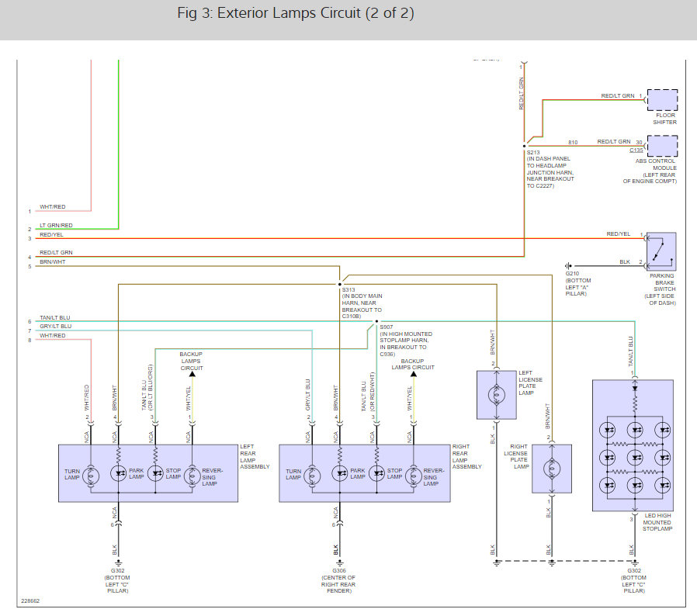
Task: Click ground symbol above left G302 label
Action: point(118,562)
